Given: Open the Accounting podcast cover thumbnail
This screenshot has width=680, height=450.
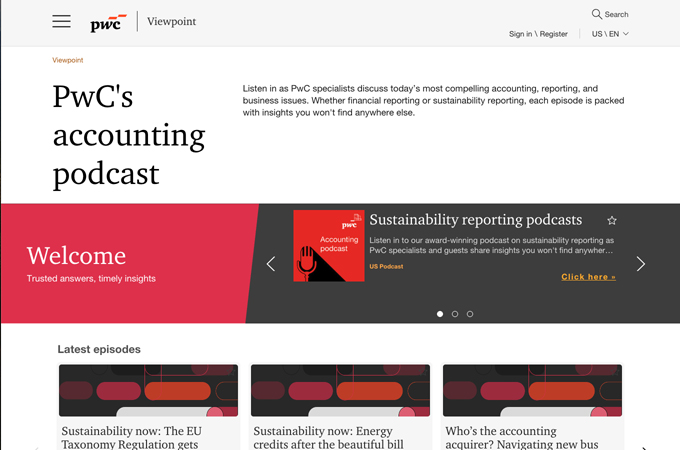Looking at the screenshot, I should [329, 246].
